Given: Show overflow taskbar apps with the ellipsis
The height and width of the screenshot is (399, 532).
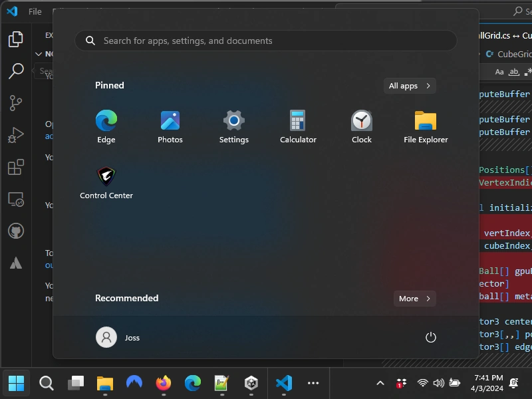Looking at the screenshot, I should click(313, 384).
